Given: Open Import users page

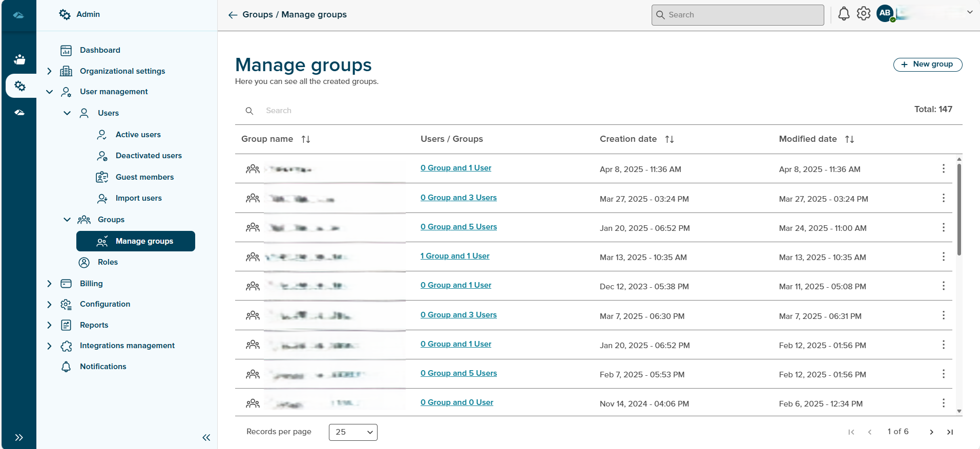Looking at the screenshot, I should [138, 198].
